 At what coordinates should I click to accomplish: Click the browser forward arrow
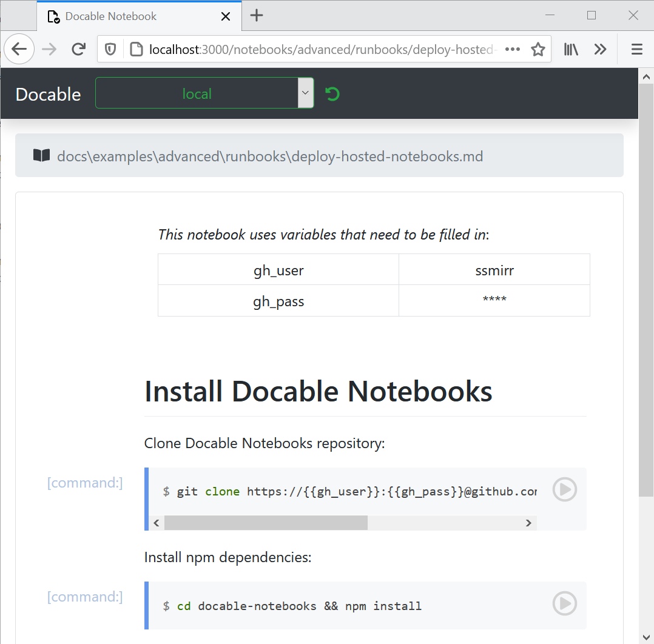pyautogui.click(x=49, y=49)
